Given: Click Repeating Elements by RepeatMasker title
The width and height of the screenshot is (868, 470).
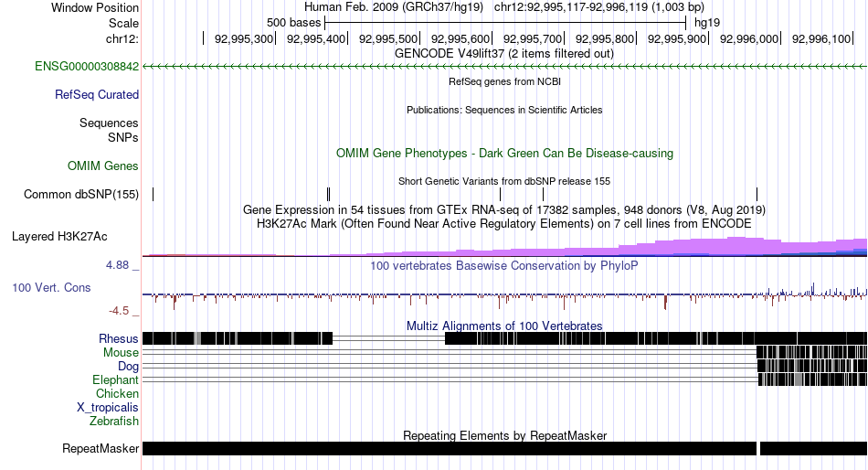Looking at the screenshot, I should [x=504, y=435].
